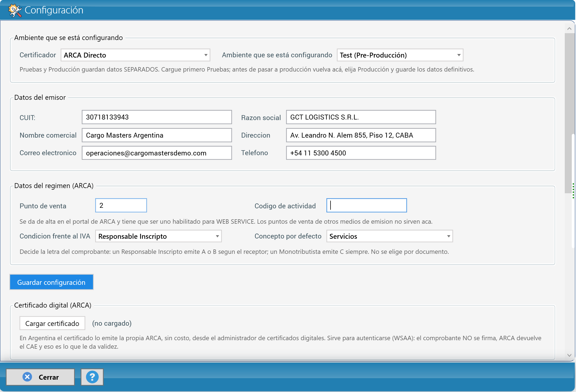Click the blue help question mark button
The image size is (576, 392).
(92, 377)
